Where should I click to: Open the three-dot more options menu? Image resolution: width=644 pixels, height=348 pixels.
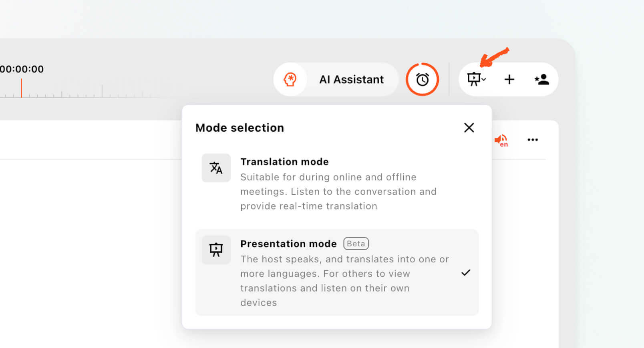click(x=533, y=140)
